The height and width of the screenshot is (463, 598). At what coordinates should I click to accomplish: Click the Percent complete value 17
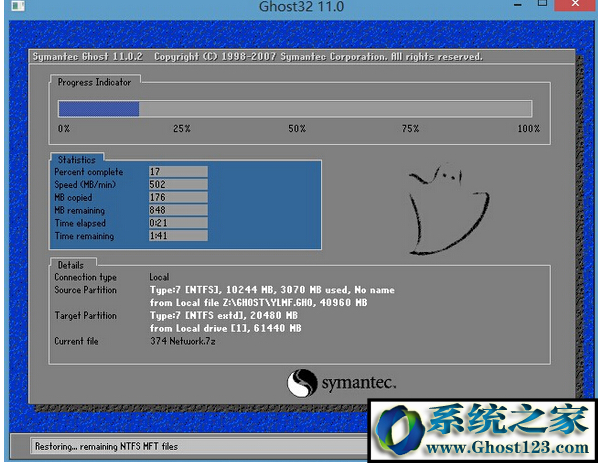coord(178,172)
